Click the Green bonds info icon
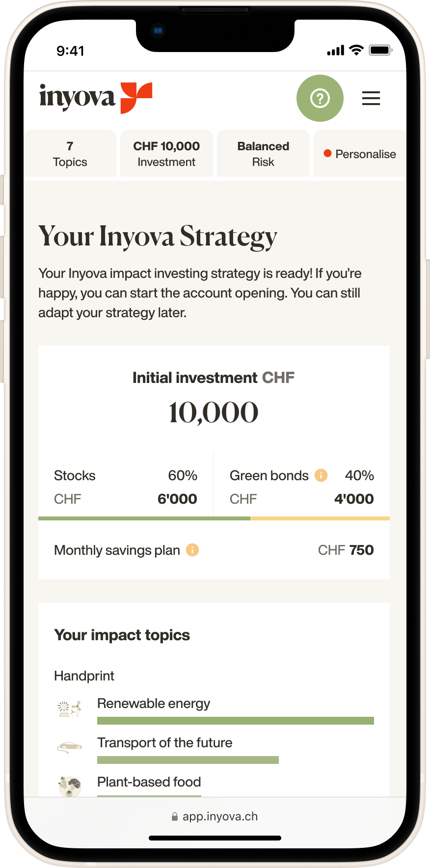This screenshot has height=868, width=430. coord(321,475)
